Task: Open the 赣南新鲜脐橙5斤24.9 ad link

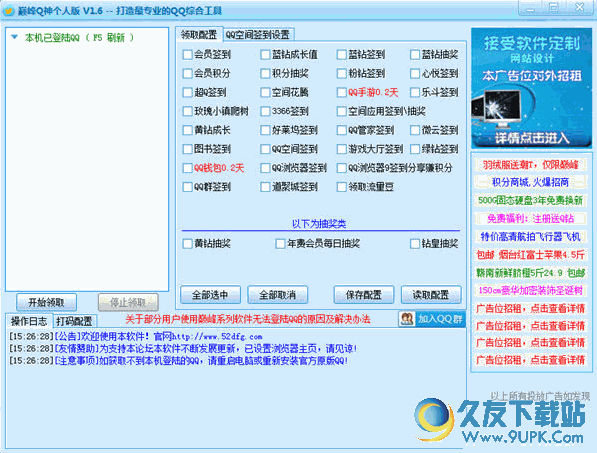Action: (x=530, y=273)
